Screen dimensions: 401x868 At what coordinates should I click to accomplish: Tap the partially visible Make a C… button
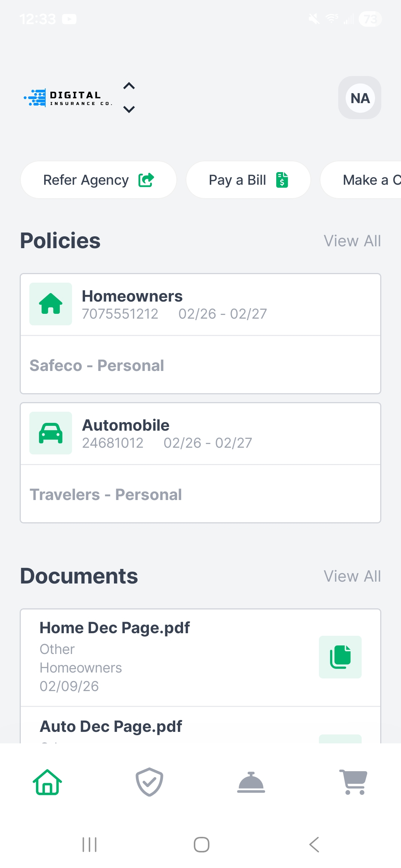coord(368,180)
